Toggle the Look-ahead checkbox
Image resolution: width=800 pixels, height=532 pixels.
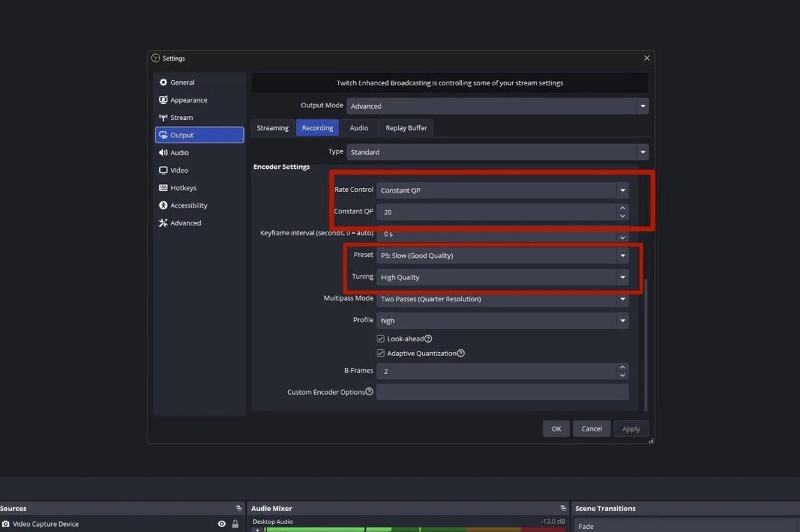pos(381,339)
